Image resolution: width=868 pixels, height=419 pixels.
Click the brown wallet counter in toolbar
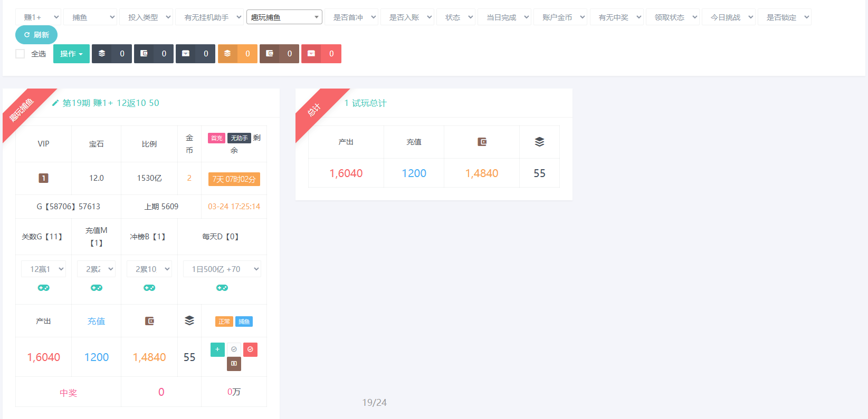279,54
